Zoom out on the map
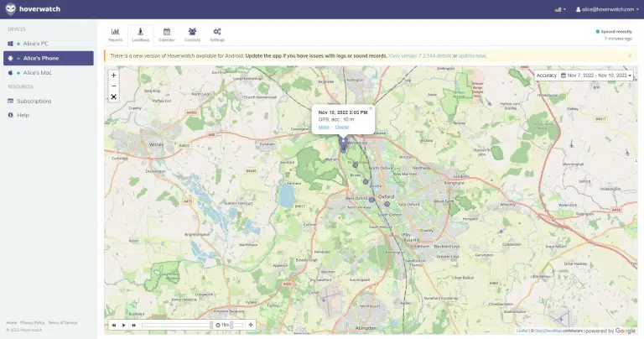 (x=114, y=86)
